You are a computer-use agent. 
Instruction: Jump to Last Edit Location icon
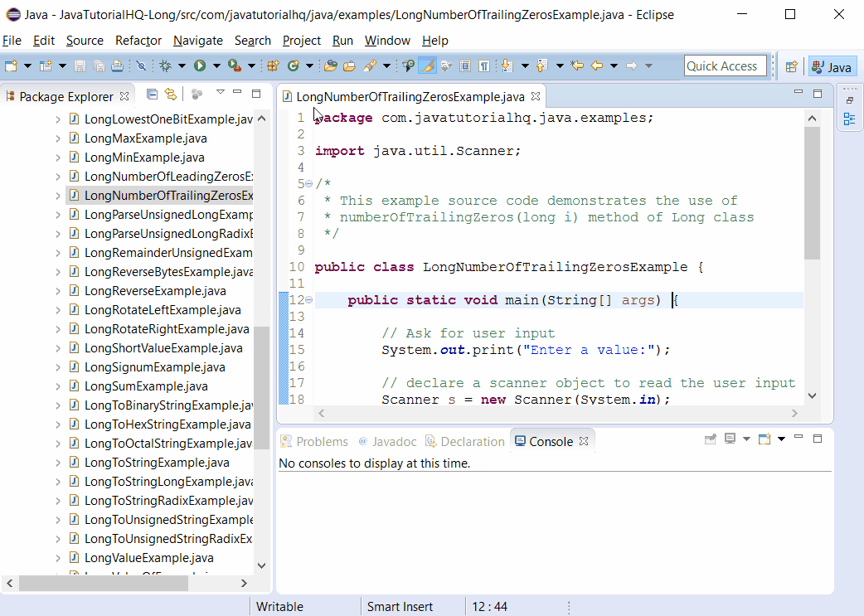click(577, 66)
